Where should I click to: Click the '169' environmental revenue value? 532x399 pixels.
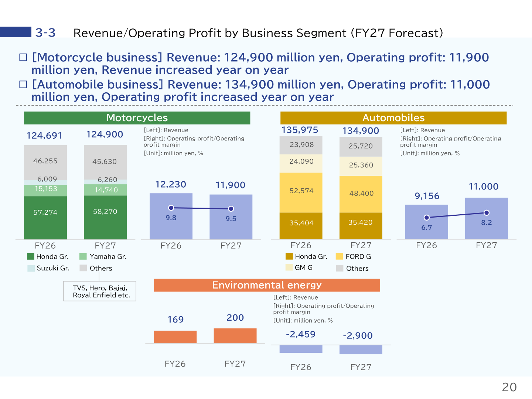pos(175,320)
